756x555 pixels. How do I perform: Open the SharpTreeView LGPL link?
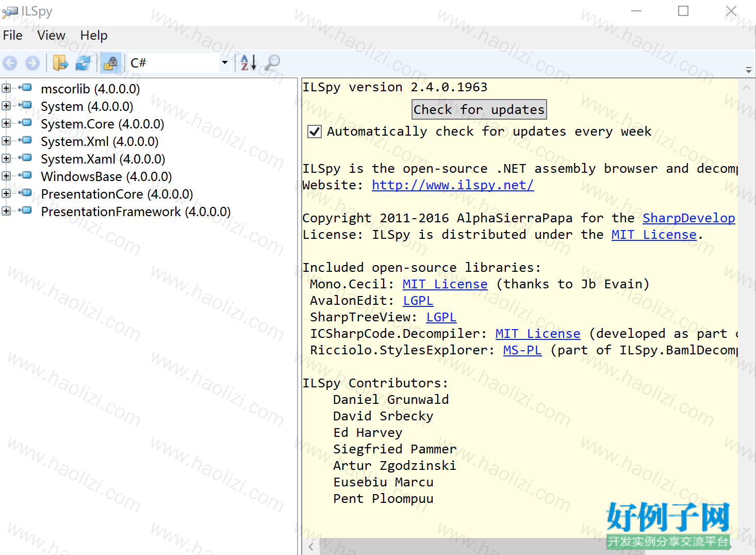441,317
